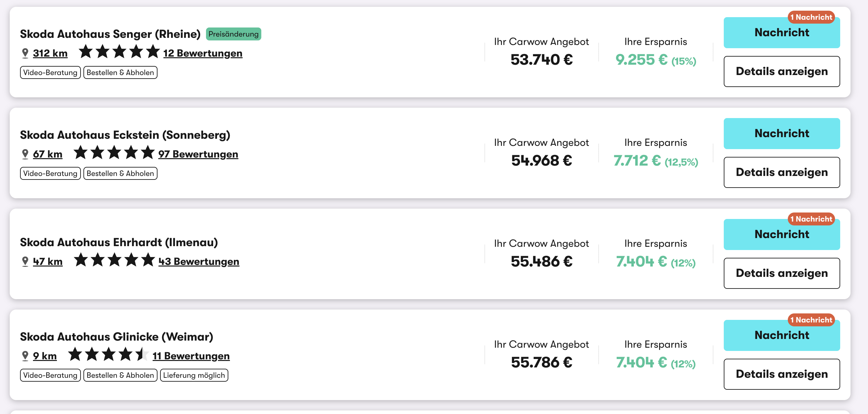Send Nachricht to Autohaus Eckstein

(x=781, y=134)
